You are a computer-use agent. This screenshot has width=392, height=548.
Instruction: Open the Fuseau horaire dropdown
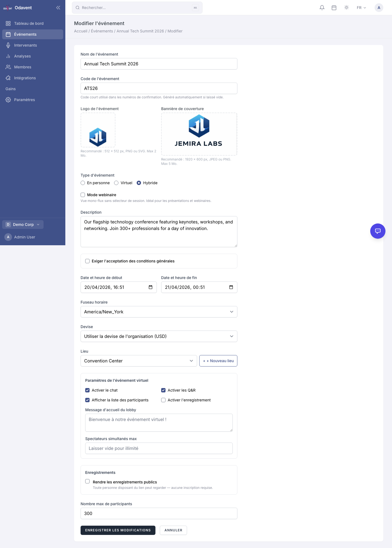pos(159,312)
